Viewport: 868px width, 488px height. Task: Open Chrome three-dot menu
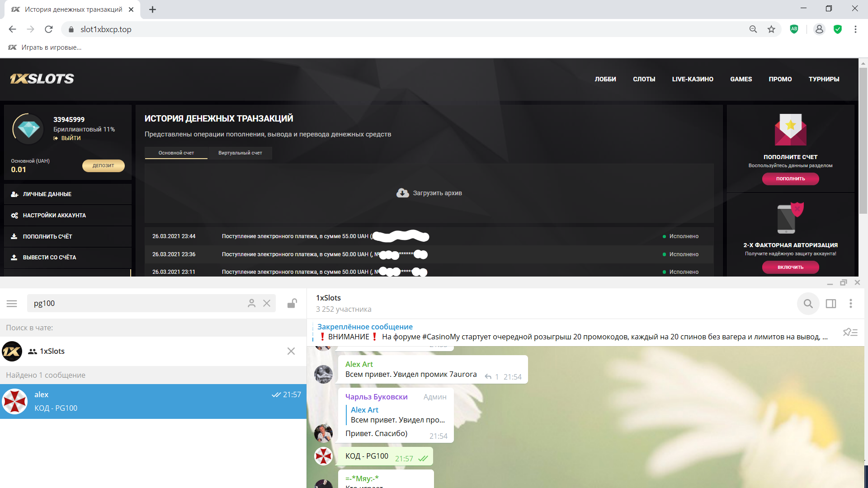855,29
